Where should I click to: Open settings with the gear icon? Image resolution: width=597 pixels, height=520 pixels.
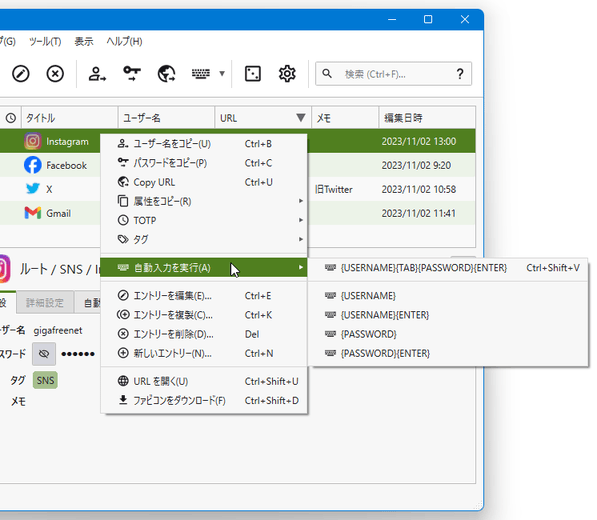click(287, 73)
